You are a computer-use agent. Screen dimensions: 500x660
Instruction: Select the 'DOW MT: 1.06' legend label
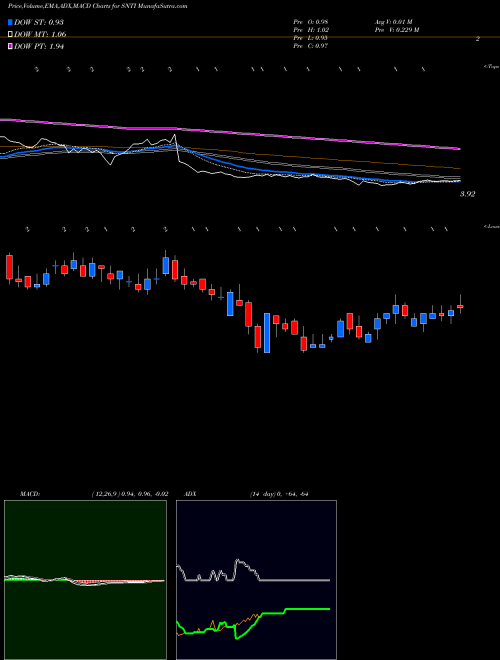click(x=40, y=35)
